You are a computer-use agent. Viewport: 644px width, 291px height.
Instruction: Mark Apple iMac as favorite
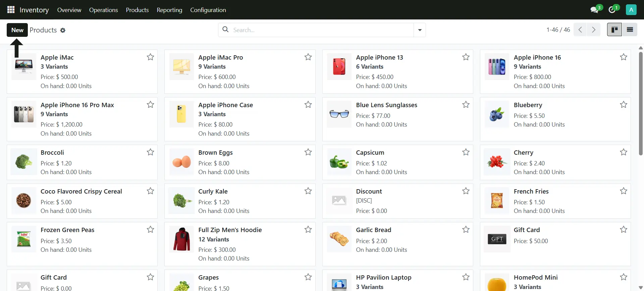tap(150, 57)
